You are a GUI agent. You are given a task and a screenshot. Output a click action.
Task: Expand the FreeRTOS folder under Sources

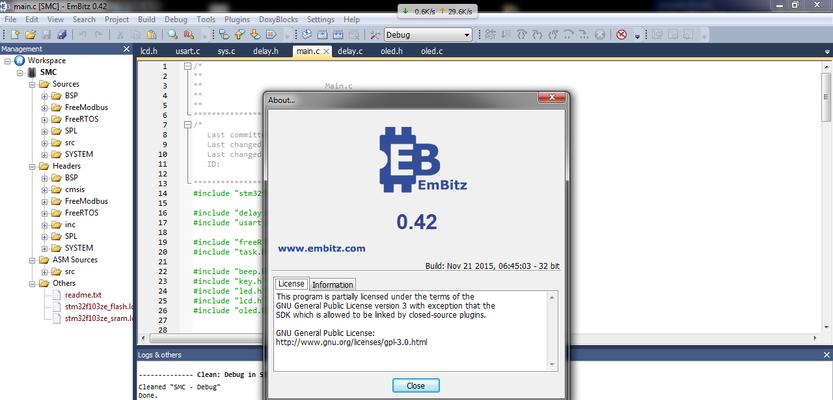pyautogui.click(x=44, y=119)
